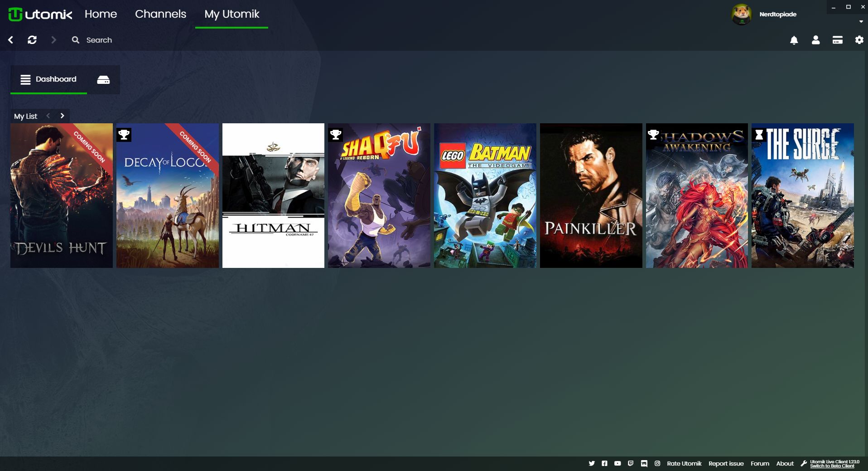This screenshot has width=868, height=471.
Task: Show previous My List games
Action: [x=48, y=116]
